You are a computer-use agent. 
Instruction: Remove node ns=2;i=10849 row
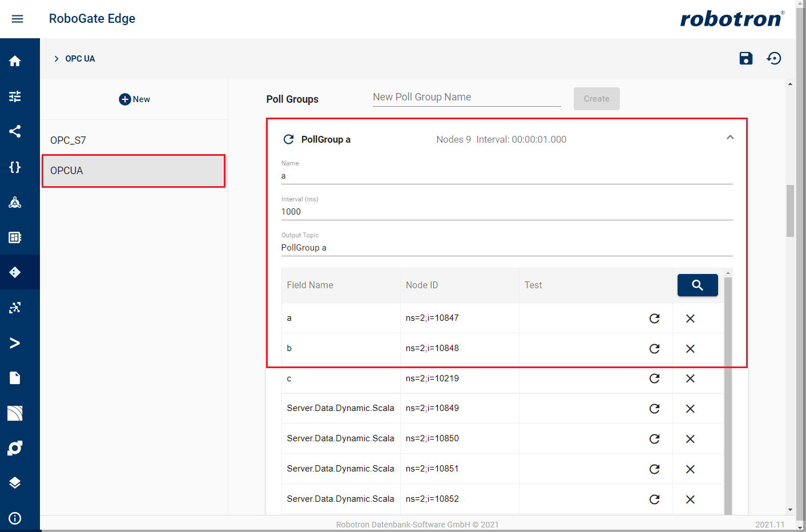690,409
